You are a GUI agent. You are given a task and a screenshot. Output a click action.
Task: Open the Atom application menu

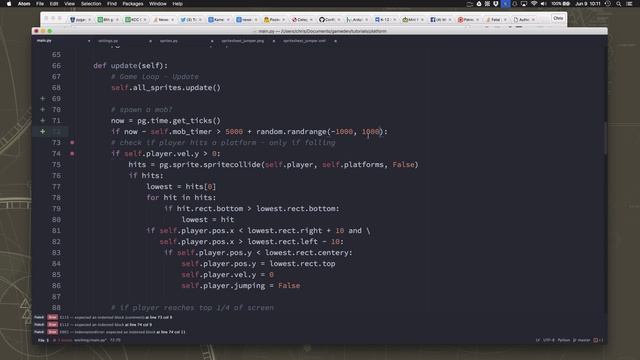click(24, 4)
